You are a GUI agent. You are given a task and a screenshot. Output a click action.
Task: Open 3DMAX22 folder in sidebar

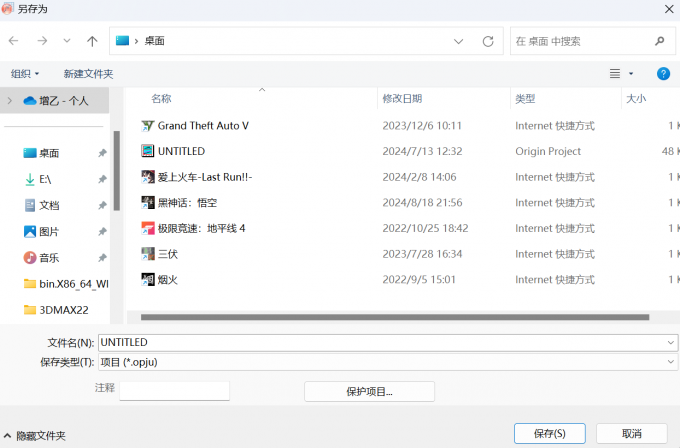pos(56,310)
